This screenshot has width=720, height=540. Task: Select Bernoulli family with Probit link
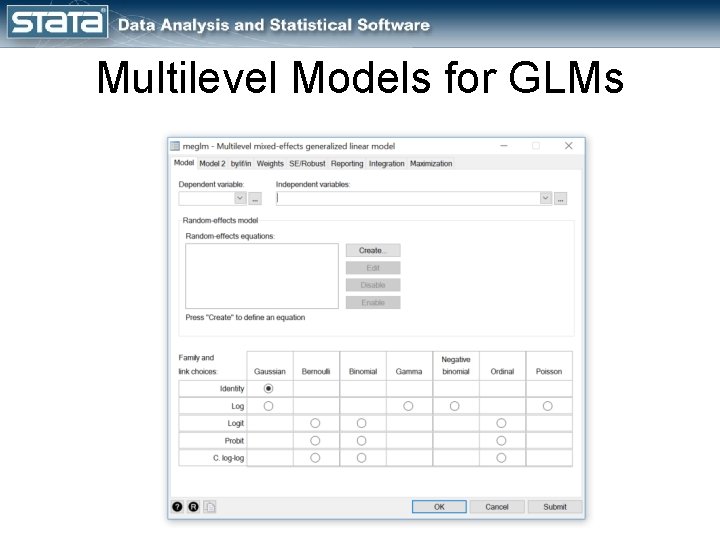pyautogui.click(x=315, y=440)
